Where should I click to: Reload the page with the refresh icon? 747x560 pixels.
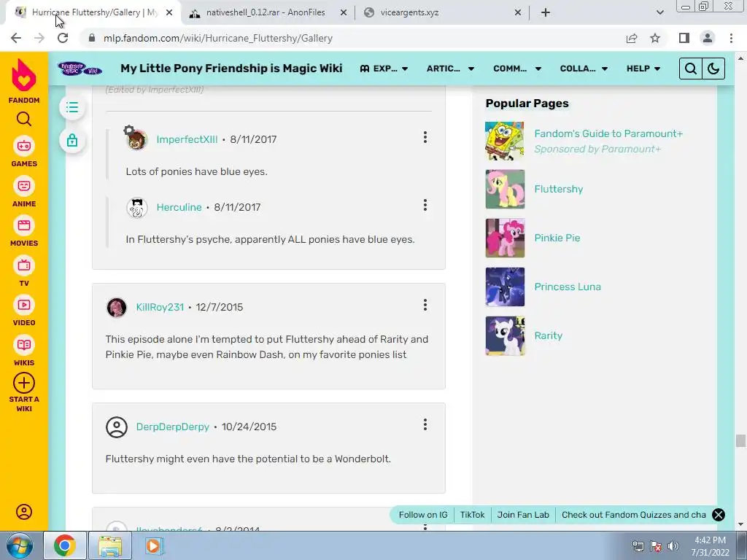63,38
